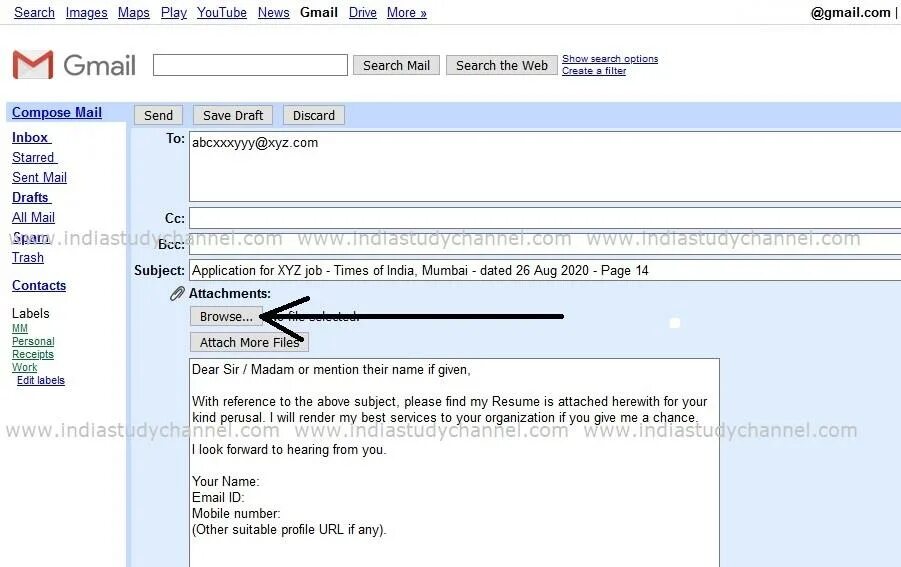Click the Gmail wordmark text

(99, 65)
